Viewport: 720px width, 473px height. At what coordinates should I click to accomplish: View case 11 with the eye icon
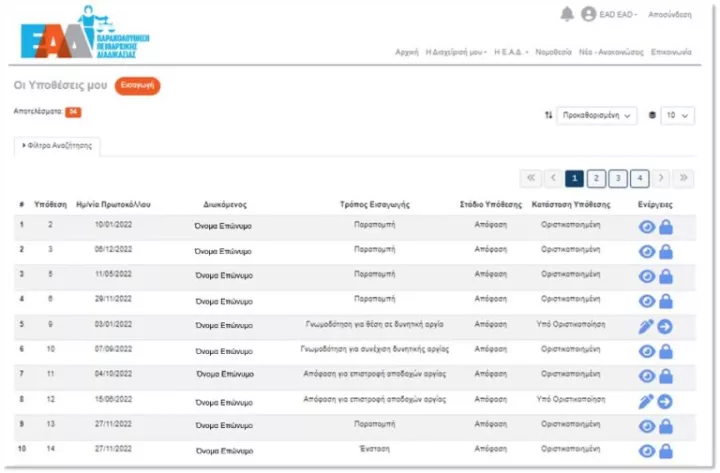click(646, 376)
